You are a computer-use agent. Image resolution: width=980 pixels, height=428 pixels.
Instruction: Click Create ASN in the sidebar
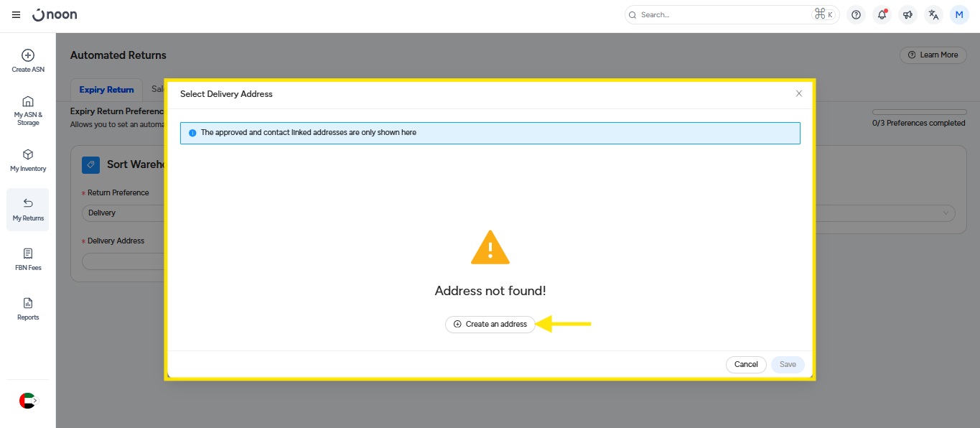point(28,61)
